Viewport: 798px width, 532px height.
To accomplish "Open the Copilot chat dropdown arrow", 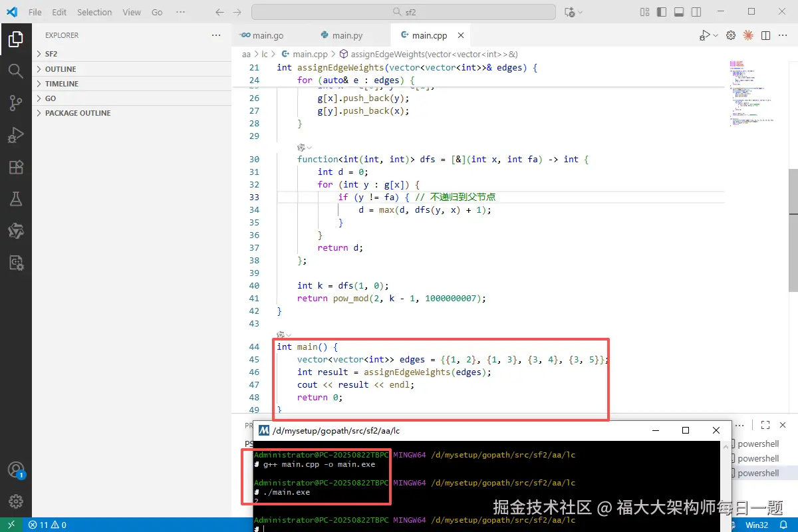I will click(580, 12).
